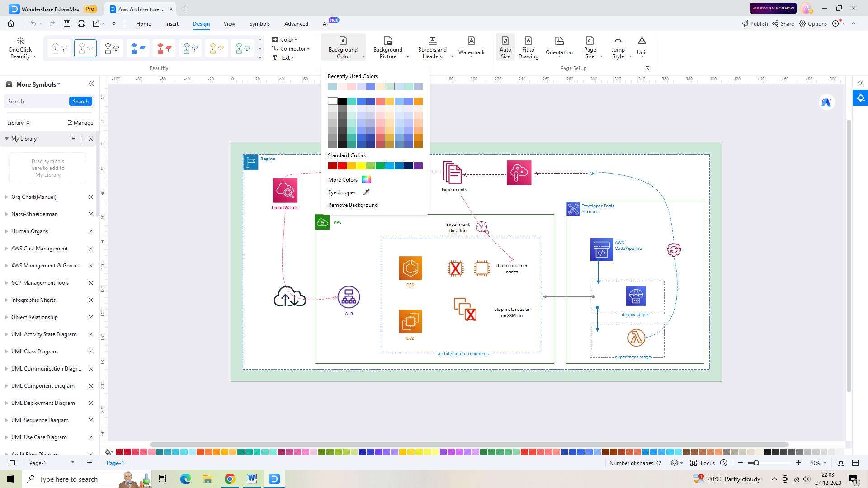Click the Page Size icon

click(590, 41)
